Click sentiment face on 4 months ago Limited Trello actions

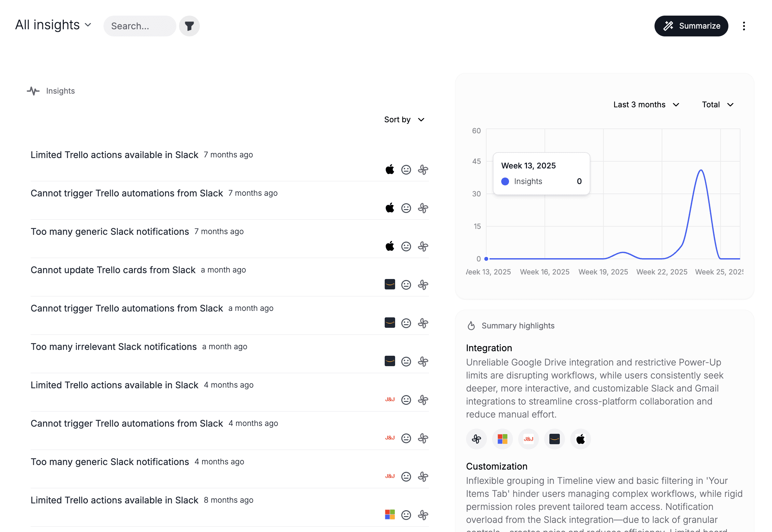(406, 400)
